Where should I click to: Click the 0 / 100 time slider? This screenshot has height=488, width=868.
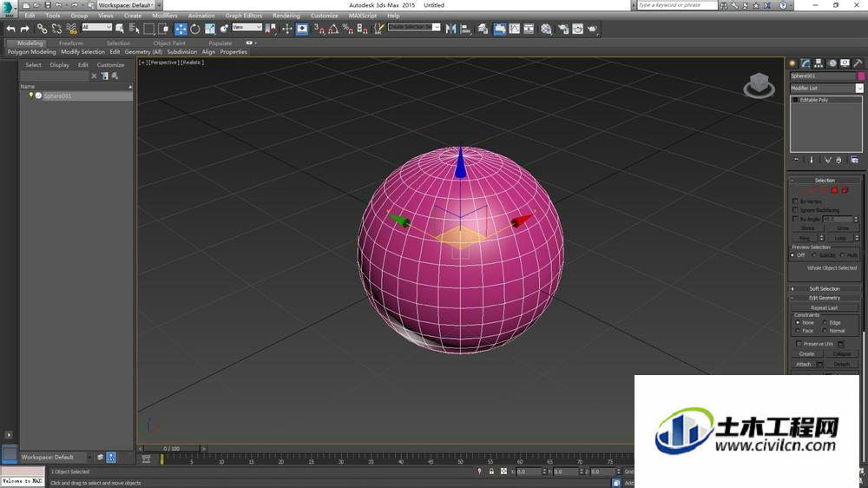172,448
